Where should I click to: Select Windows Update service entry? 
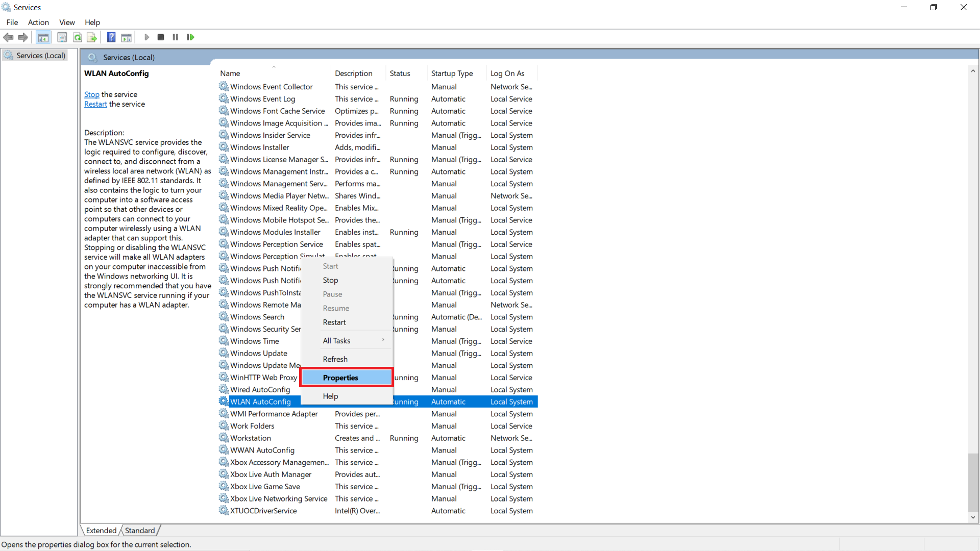(258, 353)
